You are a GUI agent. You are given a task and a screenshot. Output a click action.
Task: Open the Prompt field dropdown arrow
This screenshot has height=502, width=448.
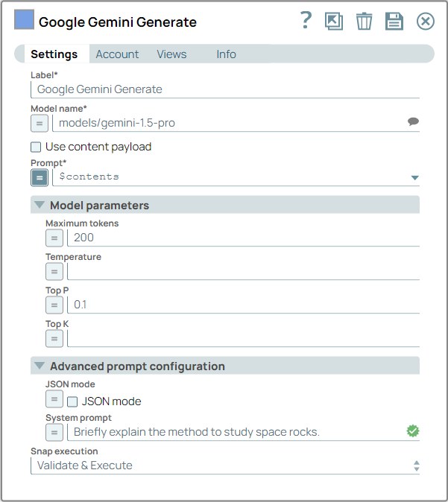click(x=414, y=177)
